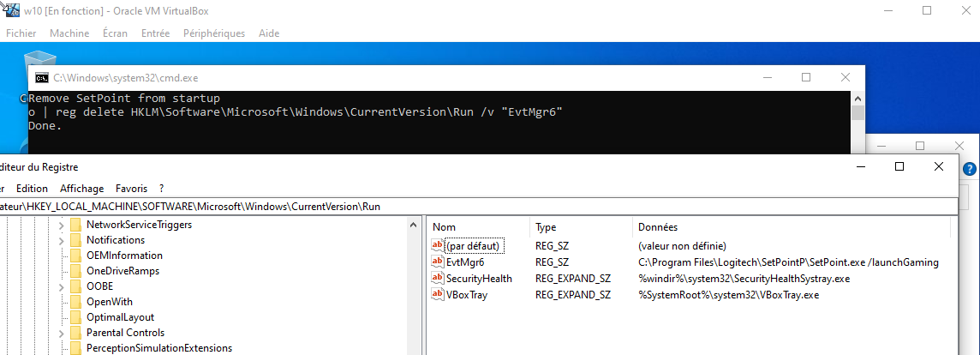Screen dimensions: 980x355
Task: Click the reg delete command line in cmd
Action: point(296,112)
